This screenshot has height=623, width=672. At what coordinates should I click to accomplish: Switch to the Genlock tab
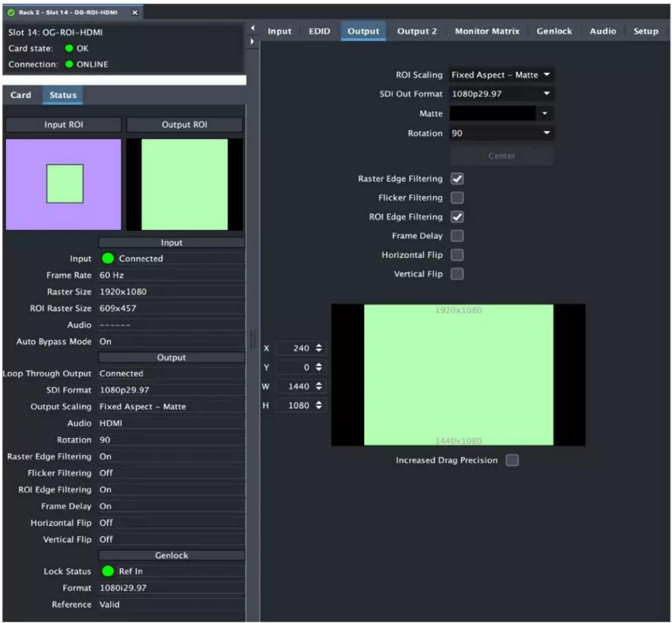tap(554, 31)
